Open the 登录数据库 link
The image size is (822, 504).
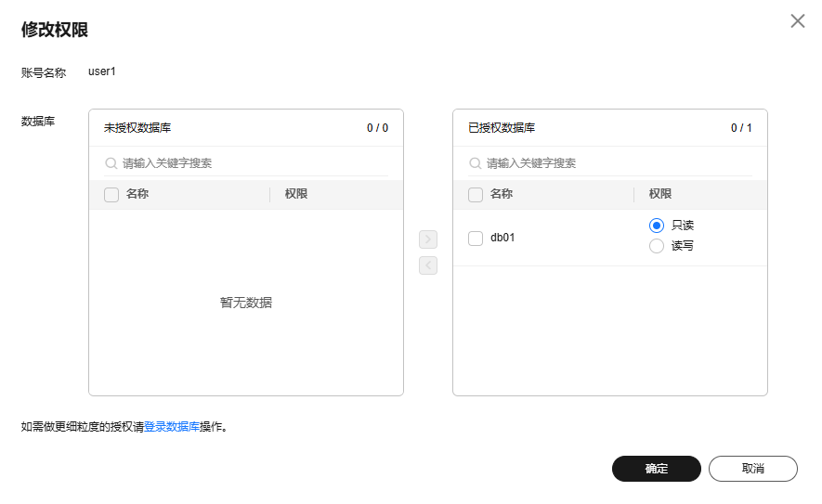point(172,427)
